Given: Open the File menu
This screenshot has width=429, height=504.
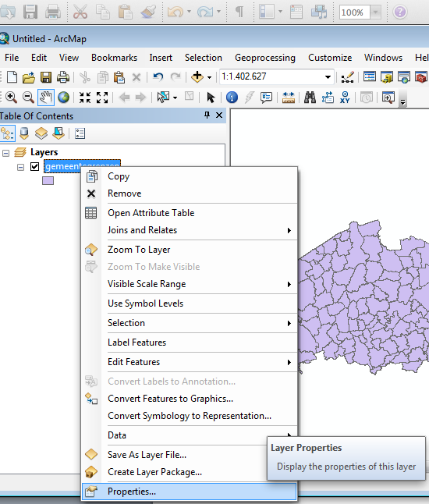Looking at the screenshot, I should (12, 58).
